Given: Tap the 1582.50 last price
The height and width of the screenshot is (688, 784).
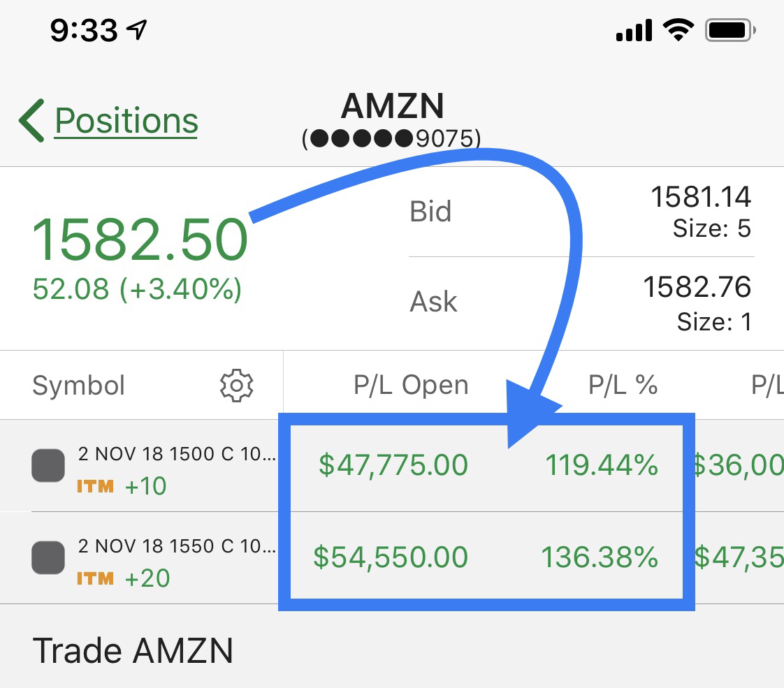Looking at the screenshot, I should coord(140,240).
